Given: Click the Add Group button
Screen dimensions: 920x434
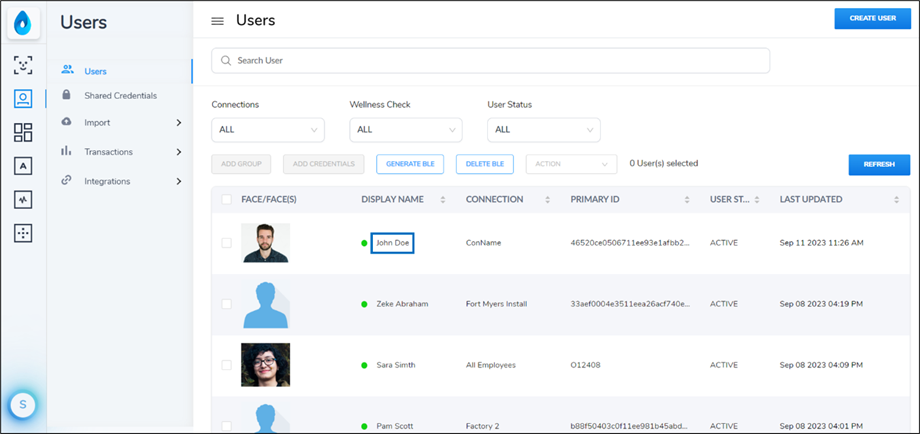Looking at the screenshot, I should click(x=241, y=164).
